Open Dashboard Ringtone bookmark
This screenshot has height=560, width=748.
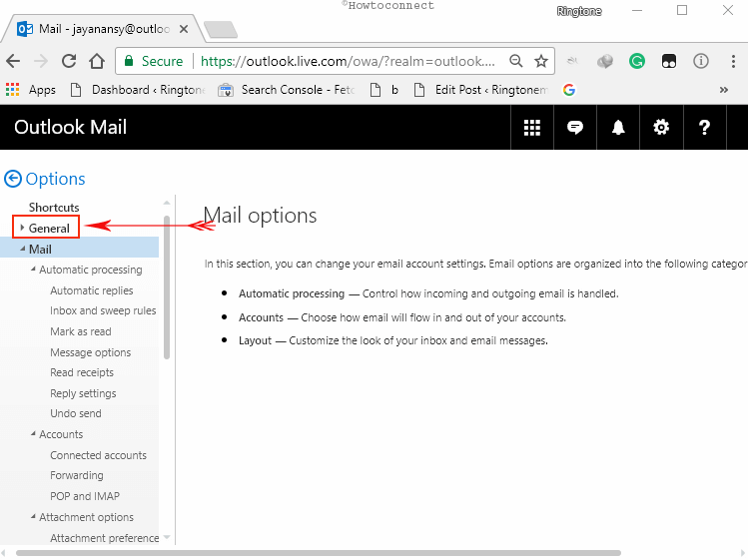(x=138, y=90)
